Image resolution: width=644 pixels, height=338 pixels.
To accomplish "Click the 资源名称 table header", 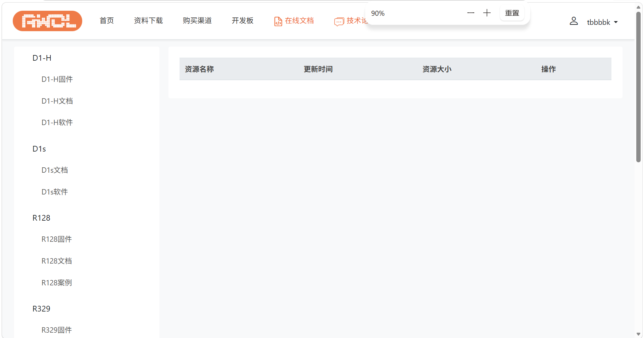I will [x=199, y=69].
